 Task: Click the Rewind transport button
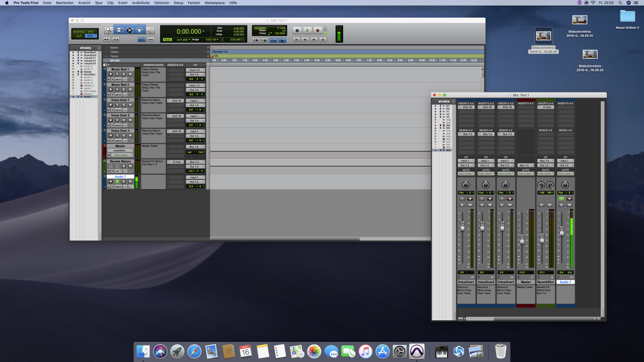click(x=305, y=40)
